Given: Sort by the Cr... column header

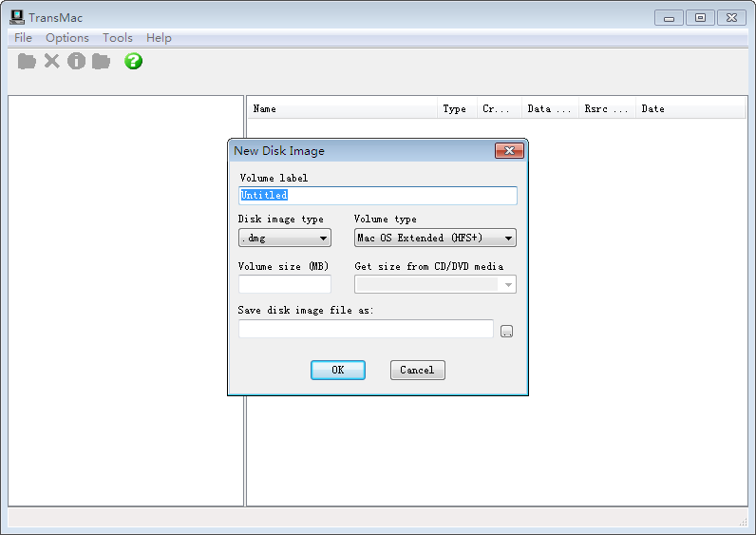Looking at the screenshot, I should click(x=499, y=109).
